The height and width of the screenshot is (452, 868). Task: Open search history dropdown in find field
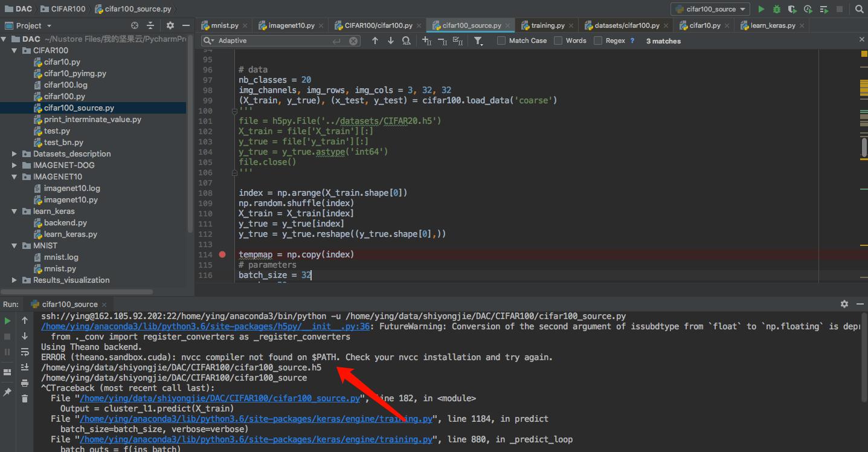coord(209,40)
